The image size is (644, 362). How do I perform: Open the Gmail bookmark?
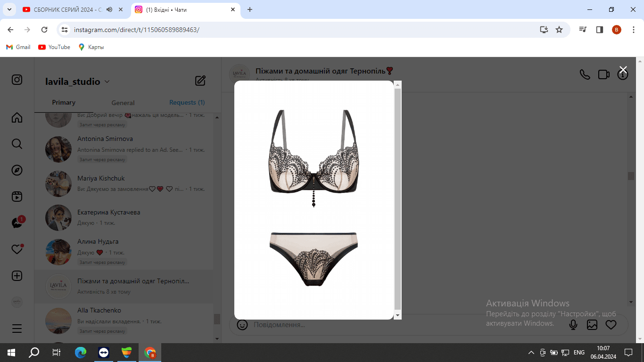(18, 47)
